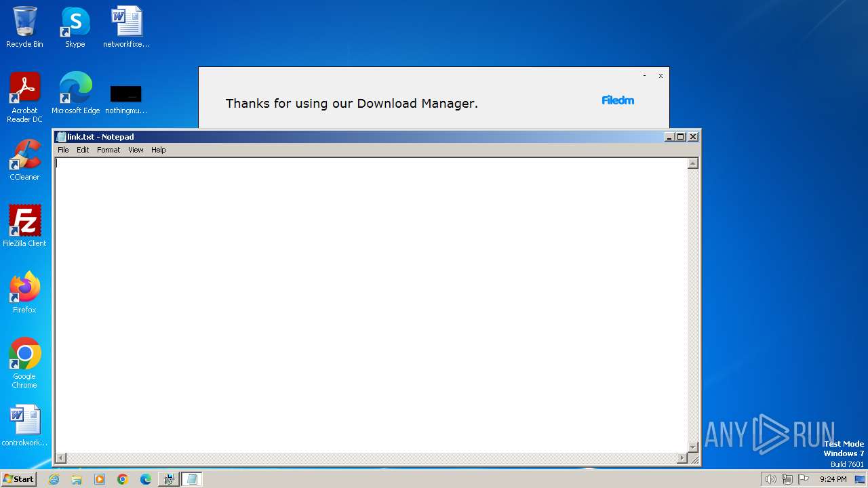Minimize the Notepad window
This screenshot has width=868, height=488.
(x=669, y=137)
